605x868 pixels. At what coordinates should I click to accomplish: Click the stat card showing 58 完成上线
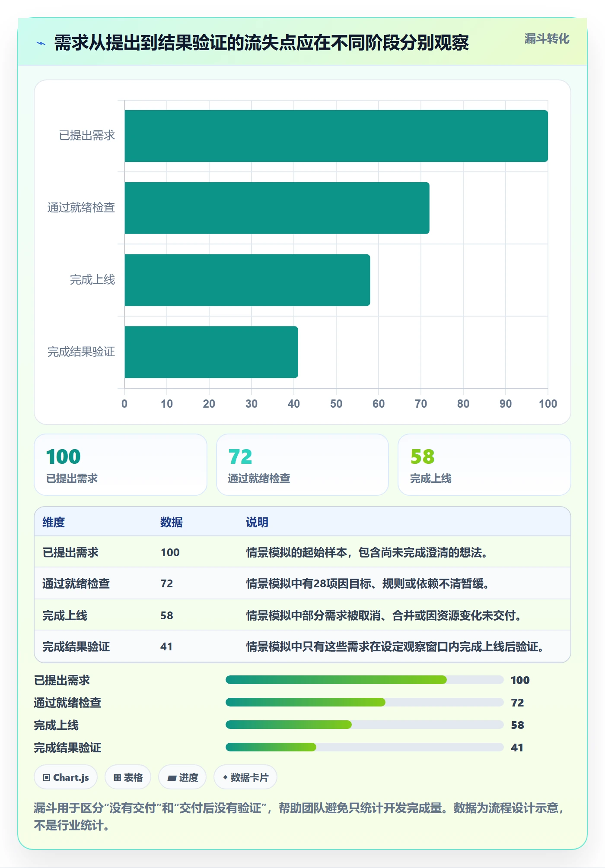[484, 465]
